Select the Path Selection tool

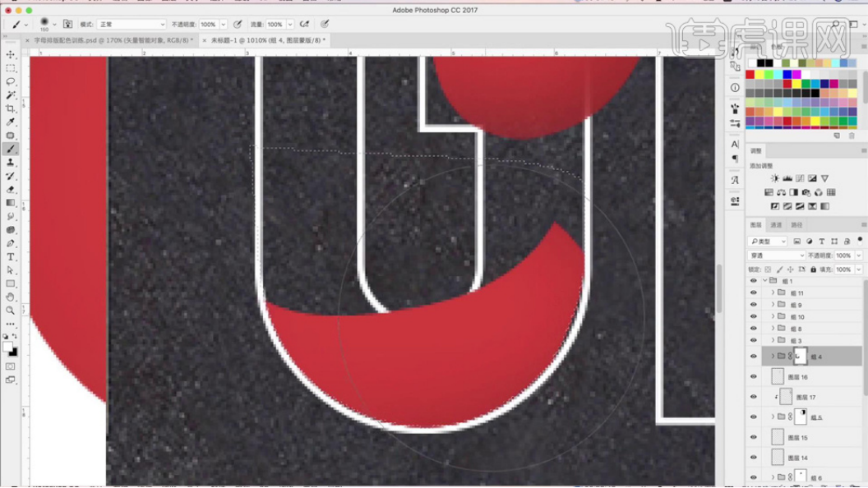tap(11, 270)
